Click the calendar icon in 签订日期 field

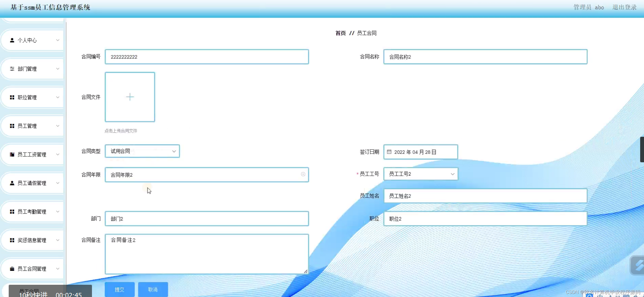[x=389, y=152]
